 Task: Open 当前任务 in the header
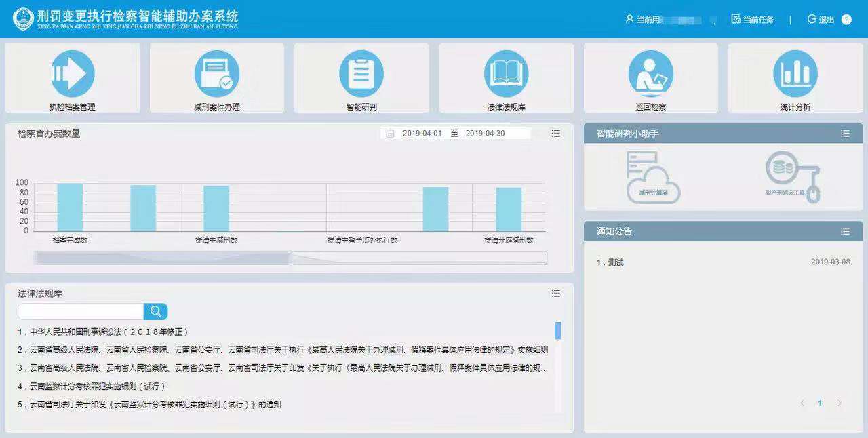[752, 20]
